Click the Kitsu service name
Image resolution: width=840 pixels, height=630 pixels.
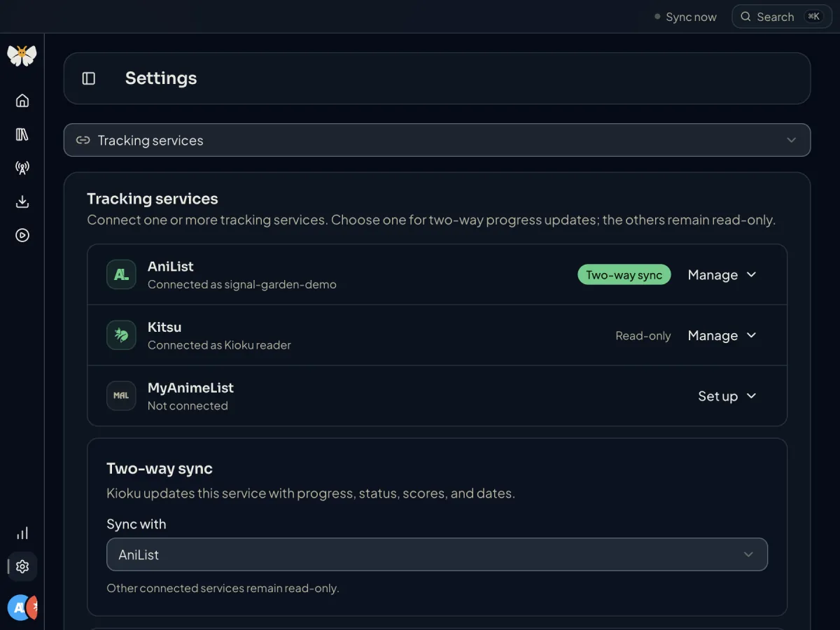(x=164, y=327)
